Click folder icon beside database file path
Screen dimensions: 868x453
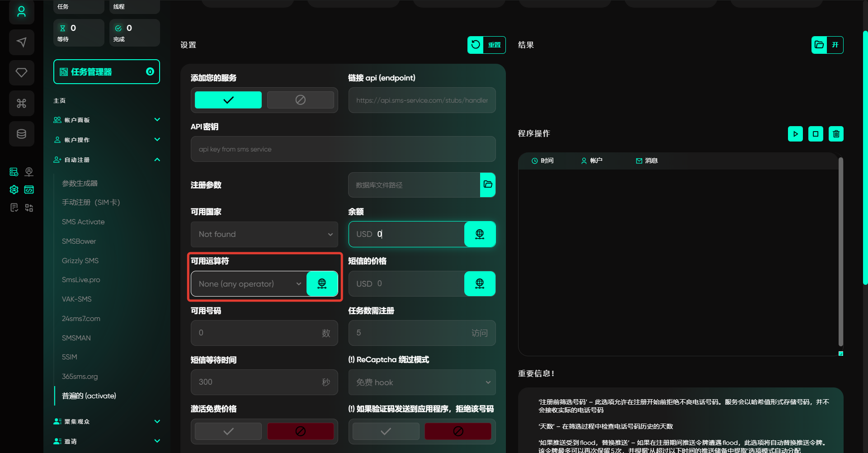coord(488,184)
